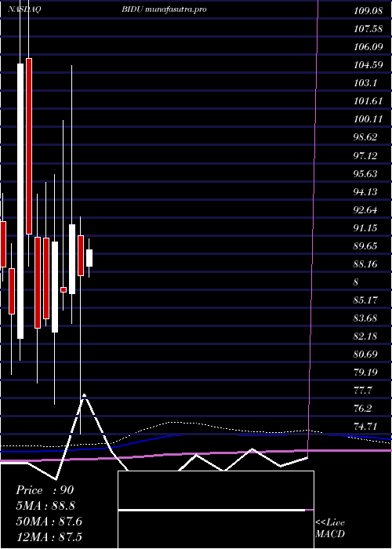392x549 pixels.
Task: Select the 92.64 price axis label
Action: point(366,210)
